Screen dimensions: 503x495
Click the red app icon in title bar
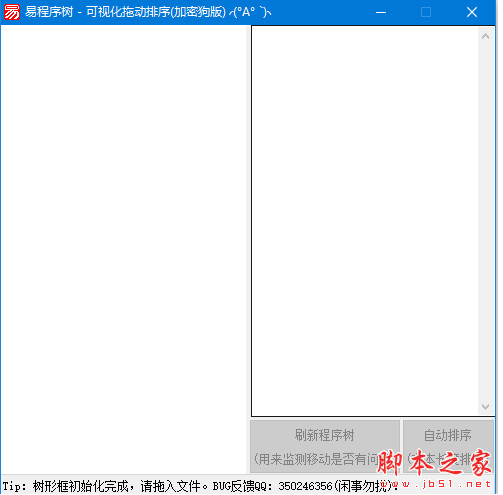(12, 12)
